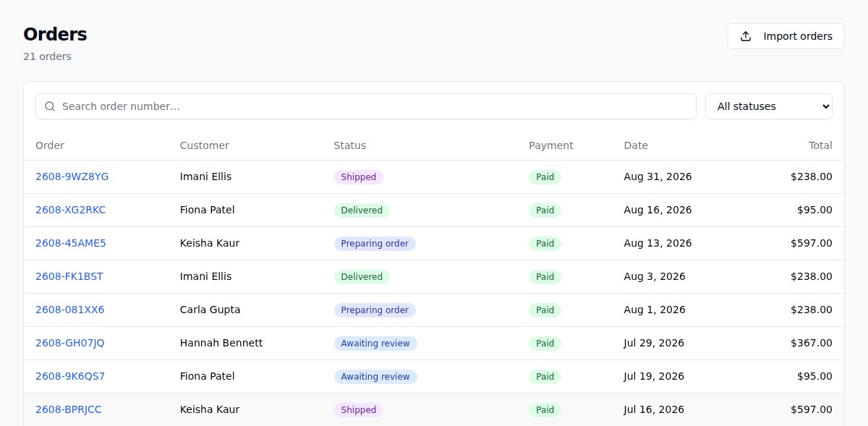Viewport: 868px width, 426px height.
Task: Click the Status column header
Action: (x=350, y=145)
